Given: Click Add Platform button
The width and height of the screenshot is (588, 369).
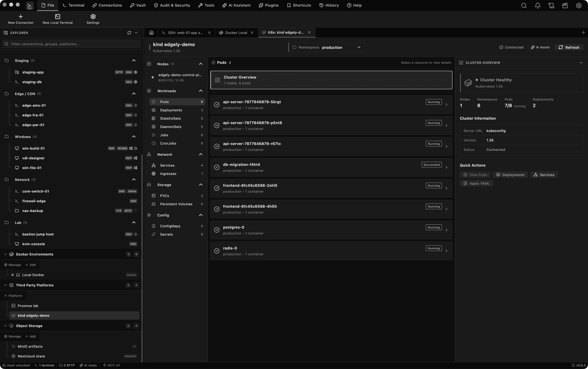Looking at the screenshot, I should point(13,296).
